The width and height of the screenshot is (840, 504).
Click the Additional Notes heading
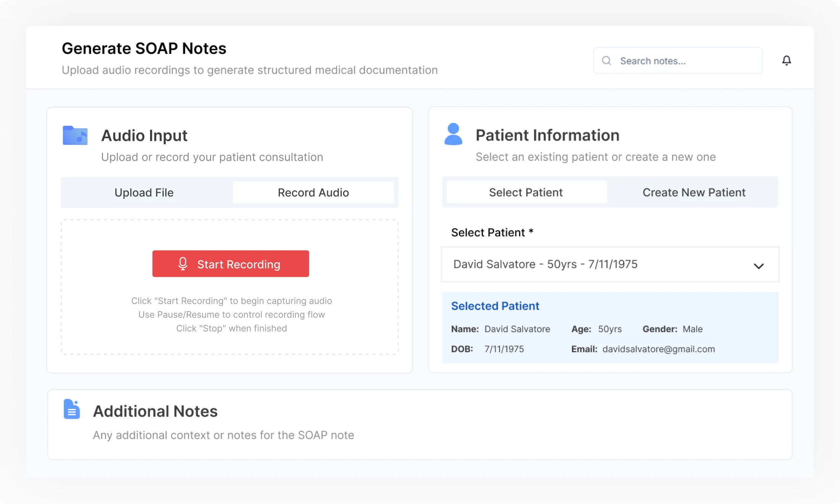[155, 411]
